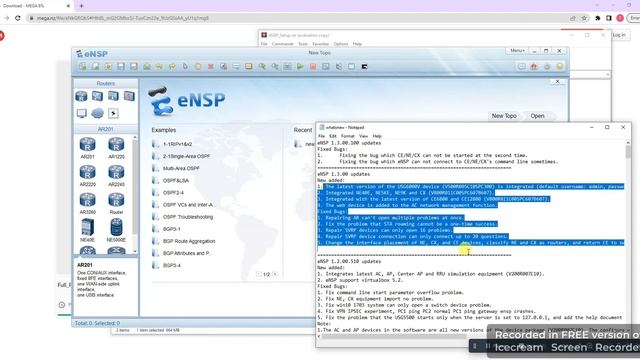
Task: Open Favorites menu in background archive window
Action: click(320, 44)
